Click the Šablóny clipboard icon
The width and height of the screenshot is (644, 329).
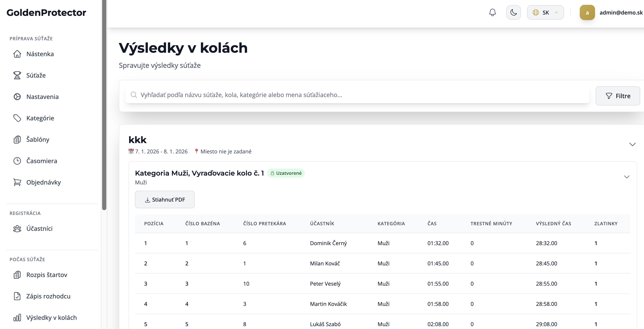(17, 139)
